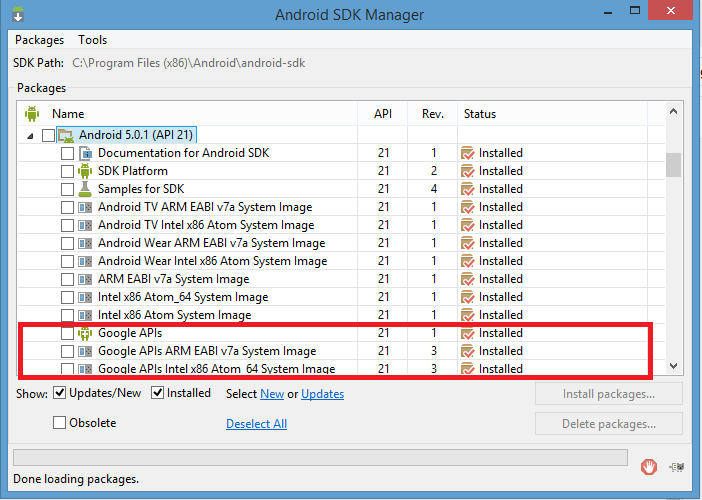Open the Tools menu
This screenshot has height=500, width=702.
point(93,40)
